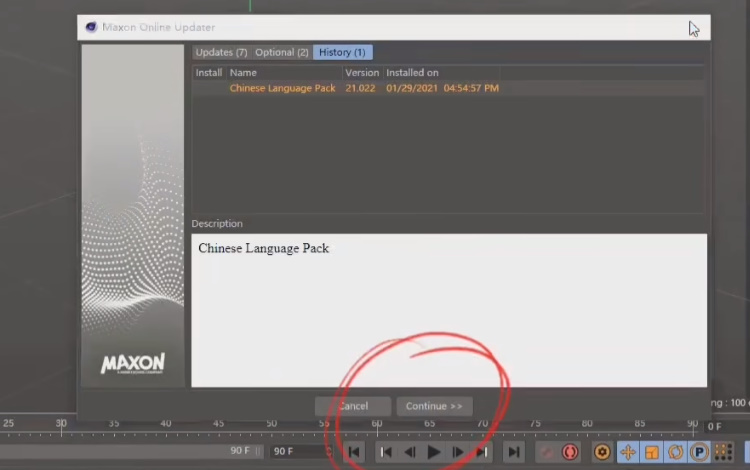Select the History (1) tab
The width and height of the screenshot is (750, 470).
(x=342, y=52)
